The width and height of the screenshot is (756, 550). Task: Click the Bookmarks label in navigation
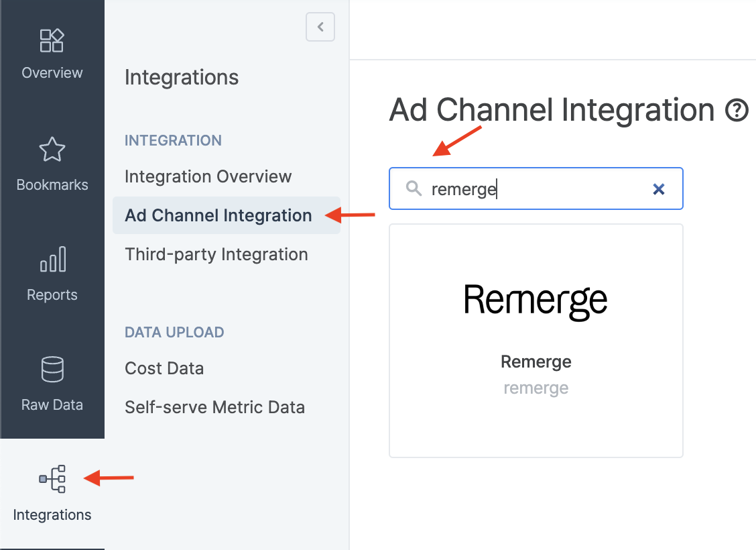tap(52, 184)
